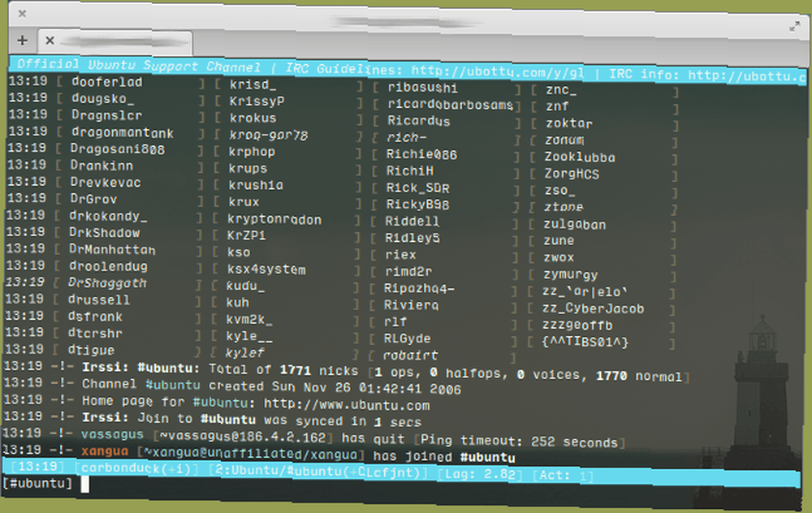Select nick Riviera
Screen dimensions: 812x513
coord(412,305)
